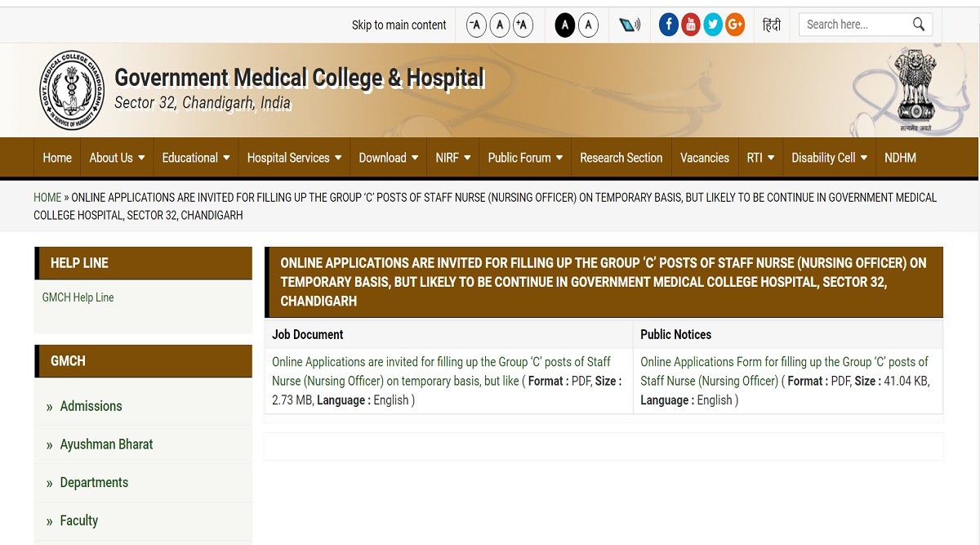Expand the Public Forum dropdown menu

[525, 158]
